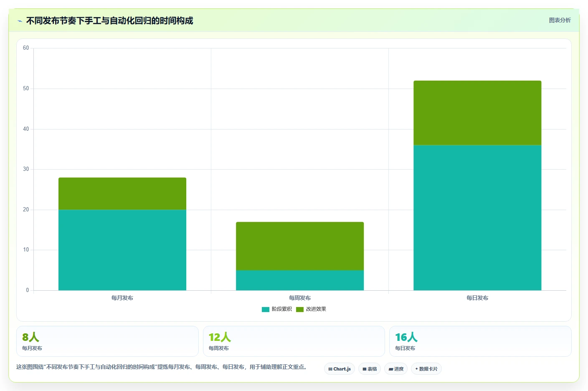Toggle the 改进效果 legend entry
Image resolution: width=588 pixels, height=391 pixels.
pos(311,309)
